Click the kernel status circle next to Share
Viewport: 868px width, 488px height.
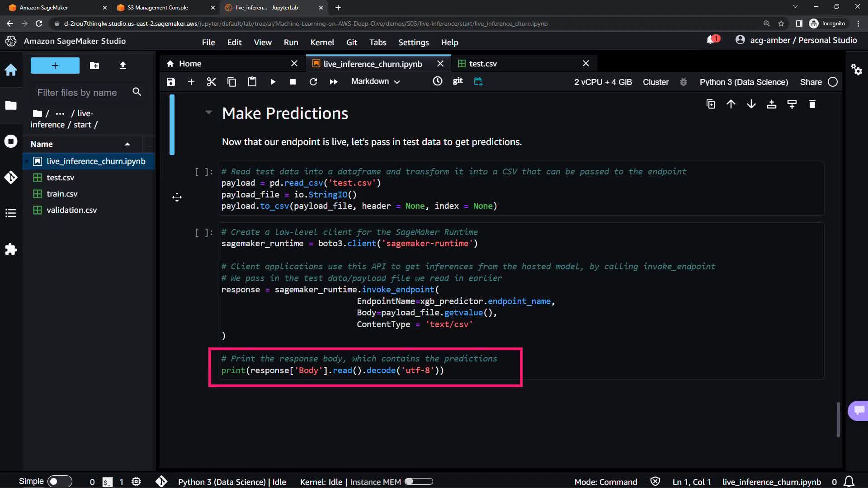(x=832, y=82)
